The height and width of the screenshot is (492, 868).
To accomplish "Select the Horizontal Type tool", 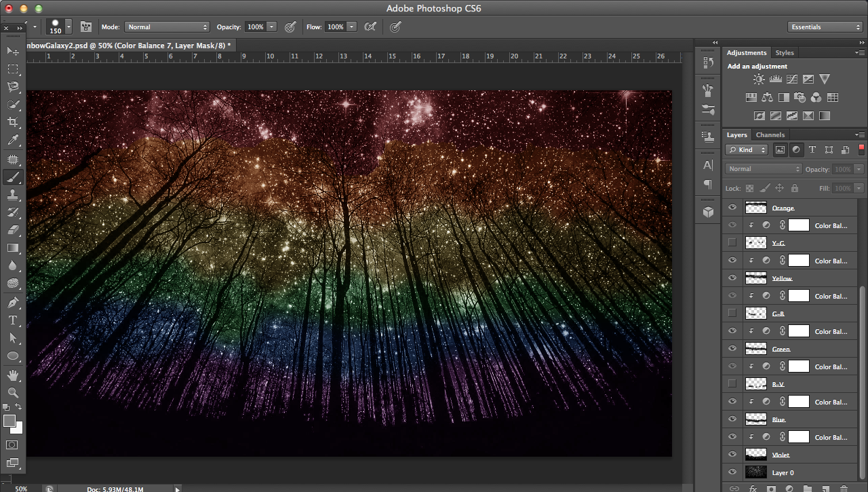I will [13, 320].
